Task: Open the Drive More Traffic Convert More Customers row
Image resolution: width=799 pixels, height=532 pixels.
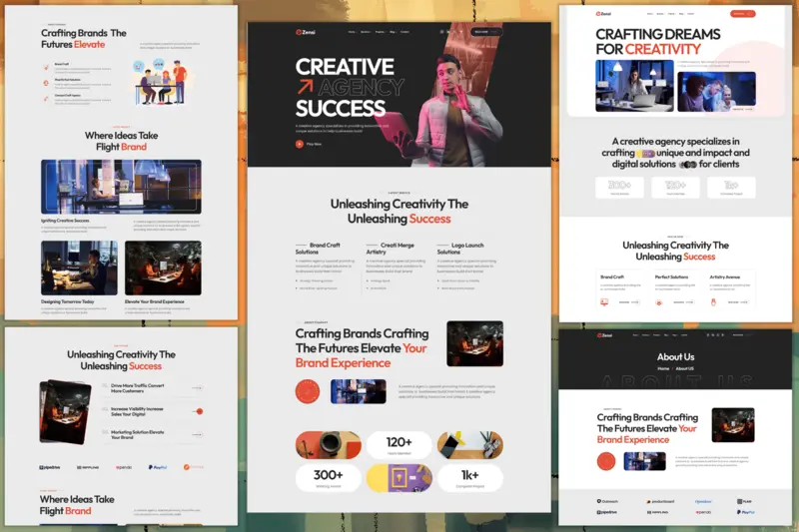Action: (153, 388)
